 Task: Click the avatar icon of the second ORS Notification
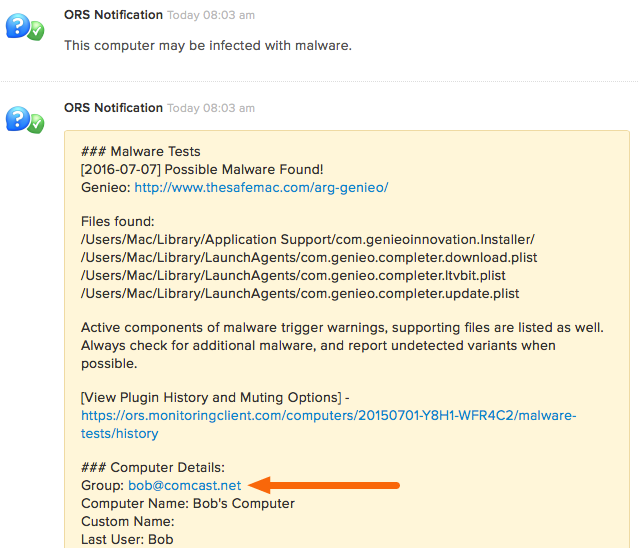[25, 120]
